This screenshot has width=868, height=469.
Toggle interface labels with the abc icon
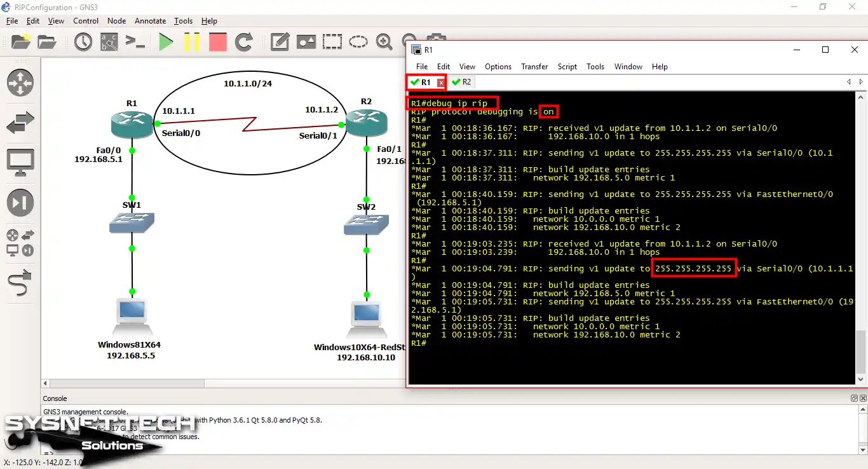[x=111, y=42]
